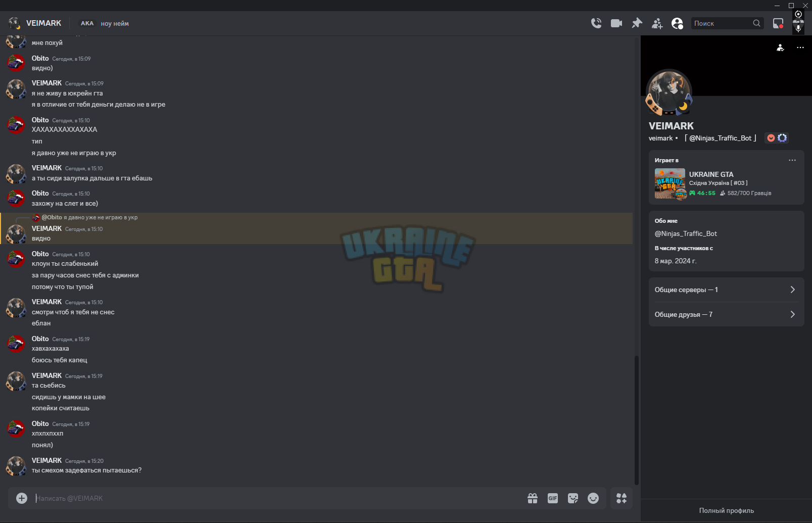Image resolution: width=812 pixels, height=523 pixels.
Task: Click Obito avatar beside клоун ты слабенький
Action: pos(16,259)
